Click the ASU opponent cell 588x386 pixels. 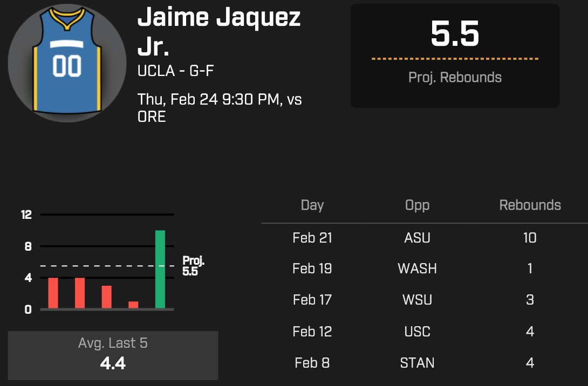(417, 238)
